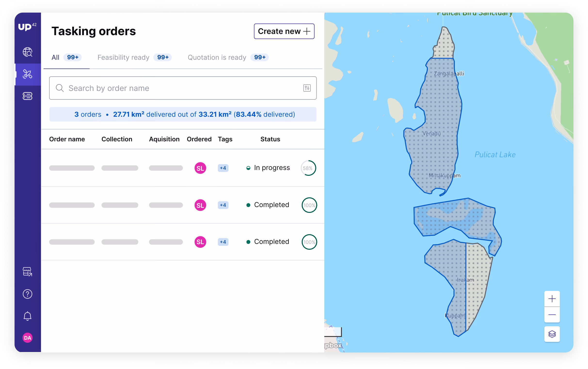Expand +4 tags in In progress row
Screen dimensions: 588x369
point(223,168)
